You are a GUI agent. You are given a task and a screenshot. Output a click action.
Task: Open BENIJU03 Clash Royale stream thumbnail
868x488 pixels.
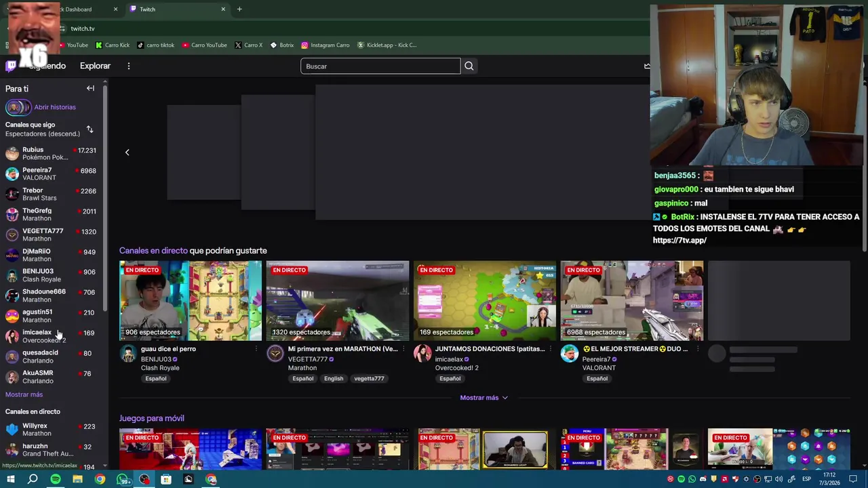[x=191, y=300]
